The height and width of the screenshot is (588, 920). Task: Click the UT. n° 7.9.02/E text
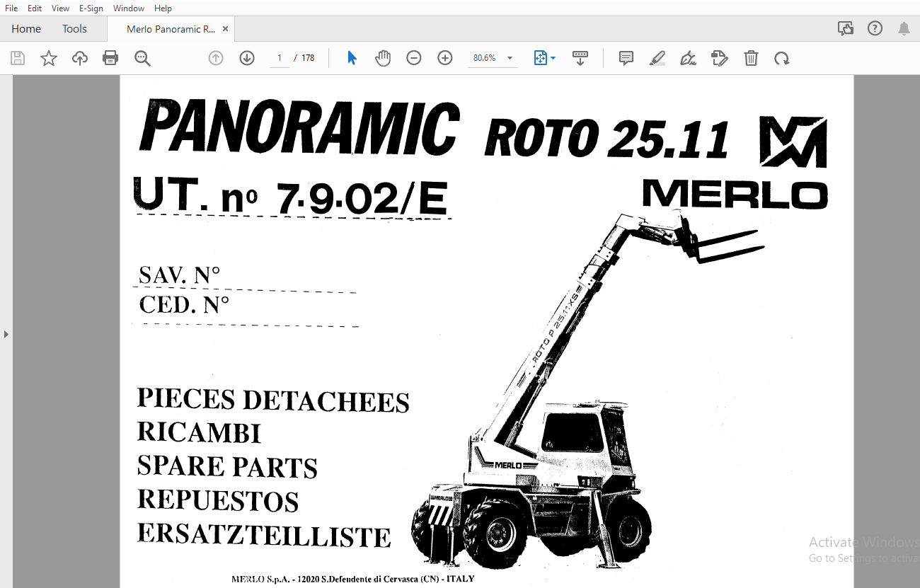pos(291,197)
